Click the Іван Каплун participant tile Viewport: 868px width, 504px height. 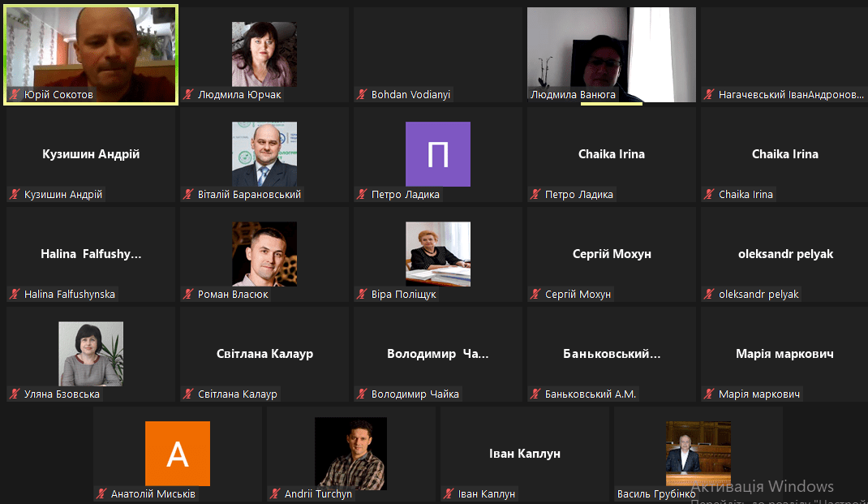click(x=525, y=454)
